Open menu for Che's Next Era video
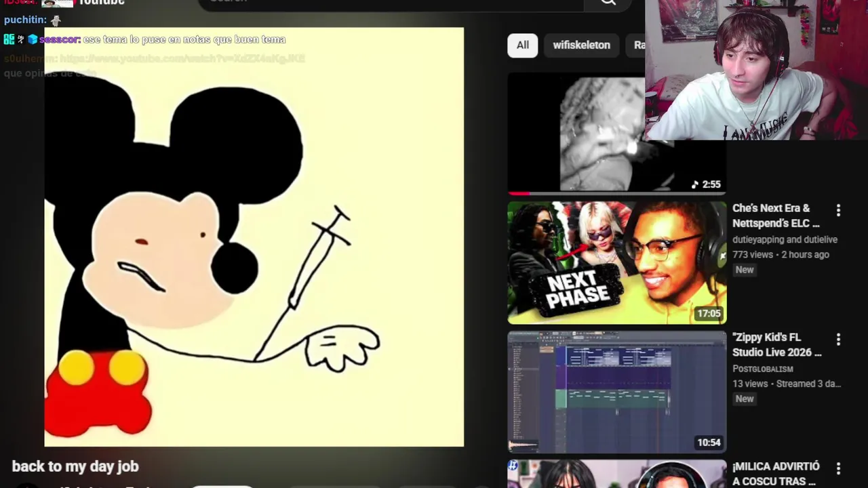 point(838,211)
